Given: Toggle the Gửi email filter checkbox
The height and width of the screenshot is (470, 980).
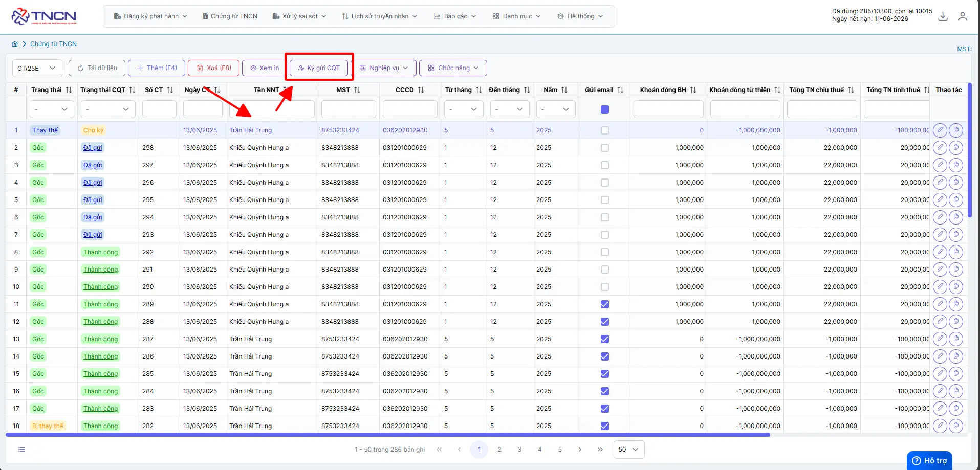Looking at the screenshot, I should 605,109.
